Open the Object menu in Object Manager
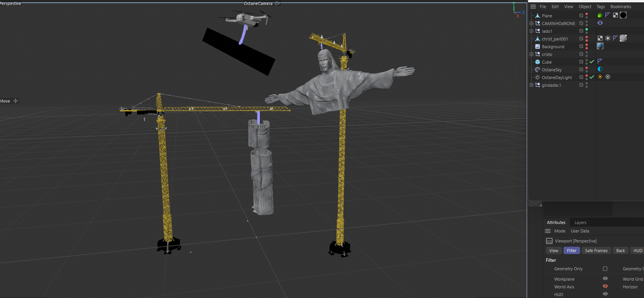The height and width of the screenshot is (298, 644). point(585,7)
